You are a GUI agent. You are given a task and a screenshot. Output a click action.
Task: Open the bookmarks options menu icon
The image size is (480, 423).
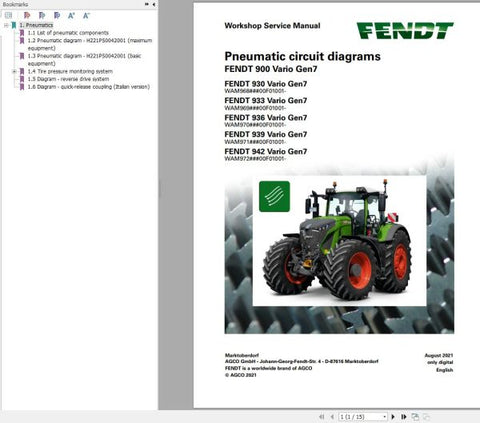pyautogui.click(x=8, y=15)
